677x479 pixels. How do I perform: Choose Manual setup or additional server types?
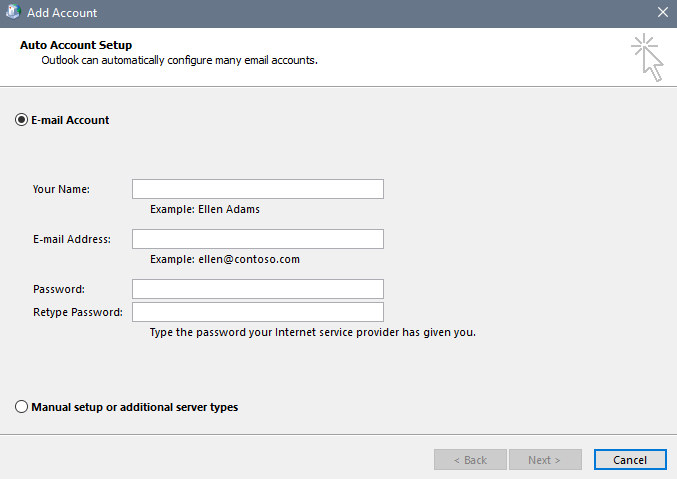pos(22,407)
